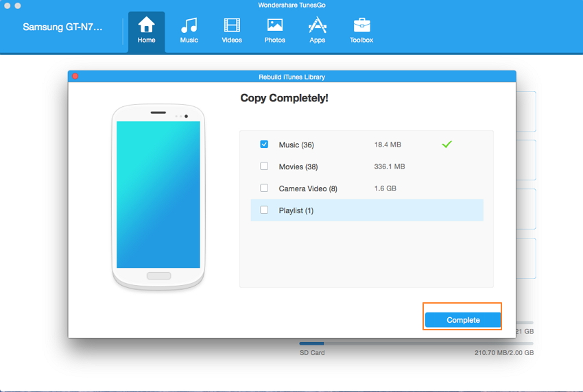Check the Camera Video (8) checkbox

[x=264, y=188]
